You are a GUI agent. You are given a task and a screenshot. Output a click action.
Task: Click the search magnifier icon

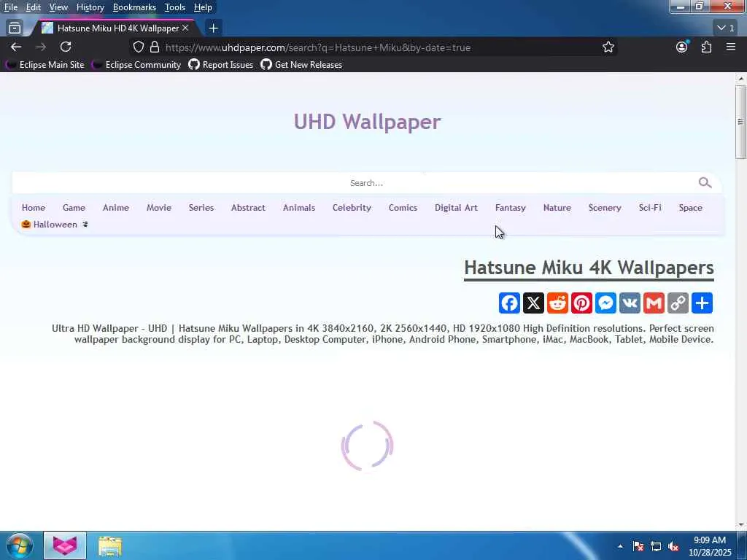tap(705, 183)
